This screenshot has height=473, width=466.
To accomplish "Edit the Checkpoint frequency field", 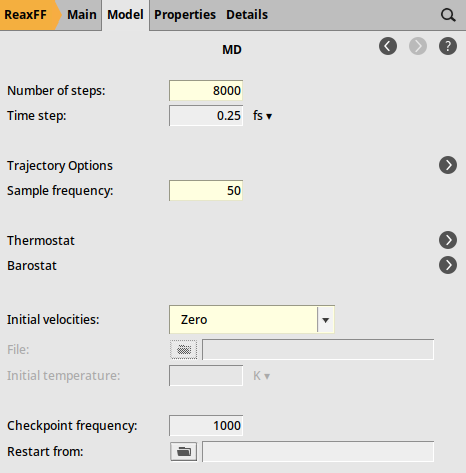I will point(206,425).
